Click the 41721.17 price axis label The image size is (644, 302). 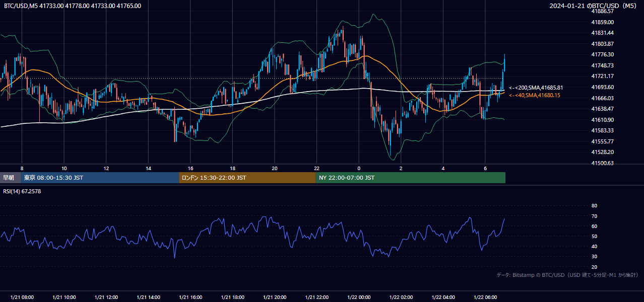point(602,76)
